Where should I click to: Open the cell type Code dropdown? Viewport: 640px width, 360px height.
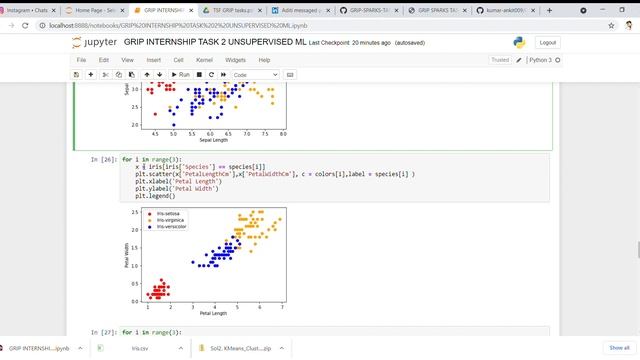click(x=256, y=75)
